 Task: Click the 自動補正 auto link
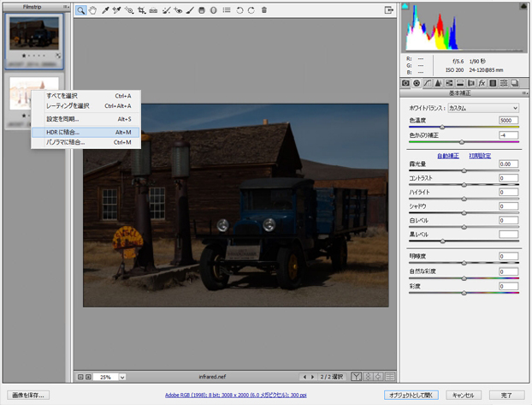click(448, 156)
